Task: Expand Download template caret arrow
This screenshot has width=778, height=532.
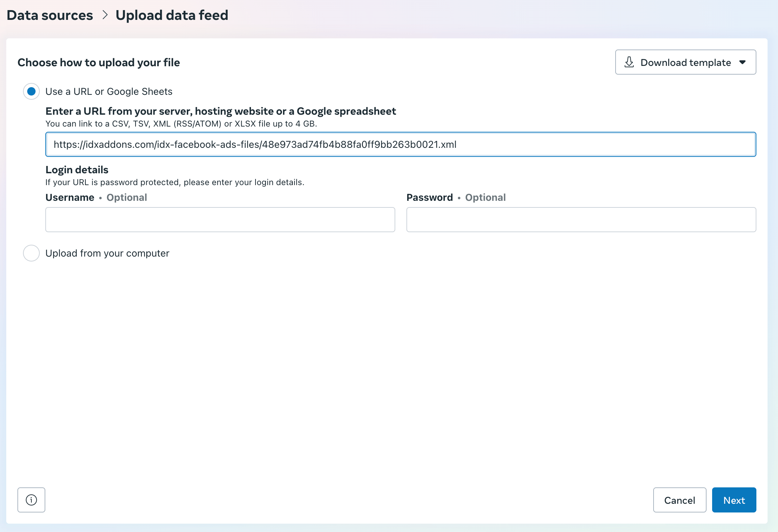Action: pyautogui.click(x=742, y=62)
